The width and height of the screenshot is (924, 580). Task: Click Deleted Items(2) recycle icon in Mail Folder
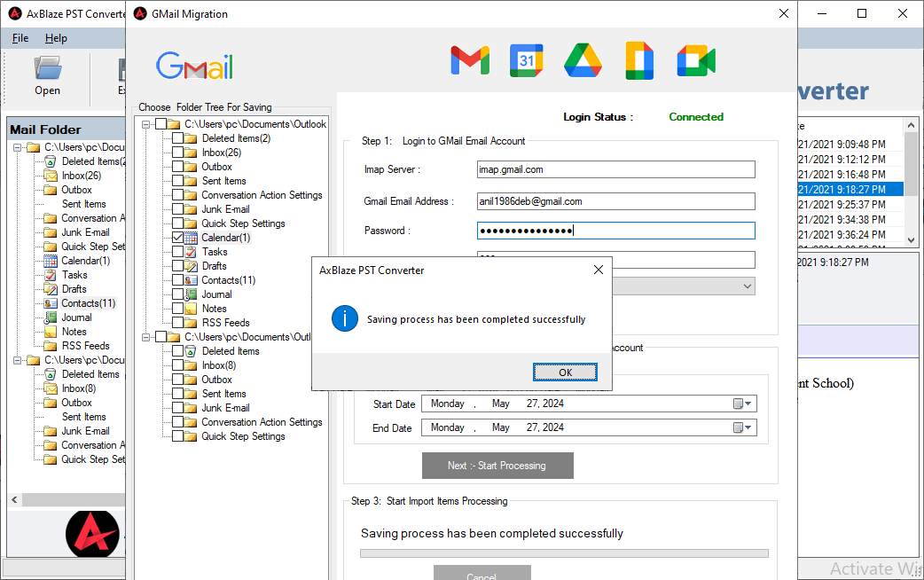51,161
